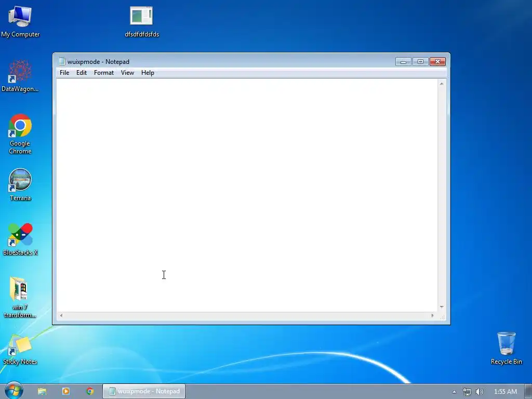Select the Terraria desktop shortcut
Viewport: 532px width, 399px height.
click(20, 185)
